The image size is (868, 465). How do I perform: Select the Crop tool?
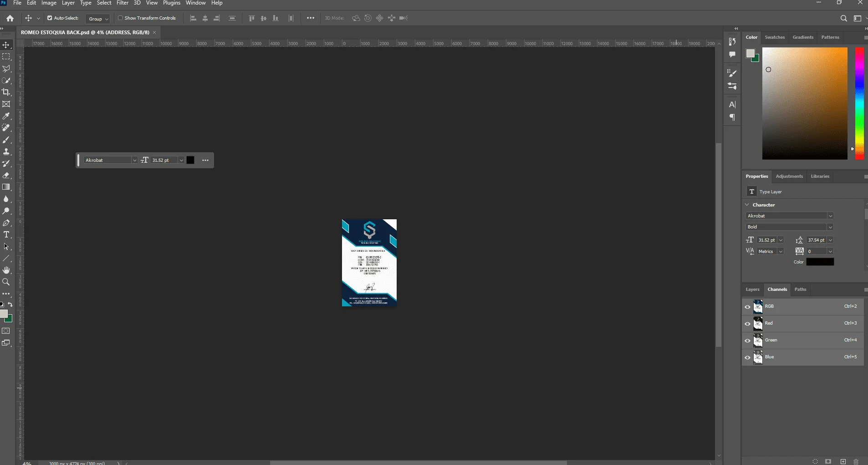pos(6,92)
